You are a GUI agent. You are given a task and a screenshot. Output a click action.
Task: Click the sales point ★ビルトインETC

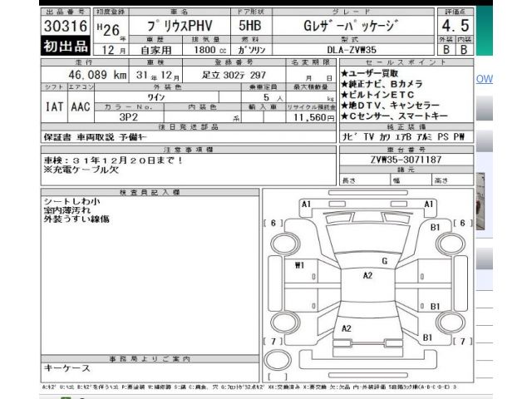(x=377, y=95)
